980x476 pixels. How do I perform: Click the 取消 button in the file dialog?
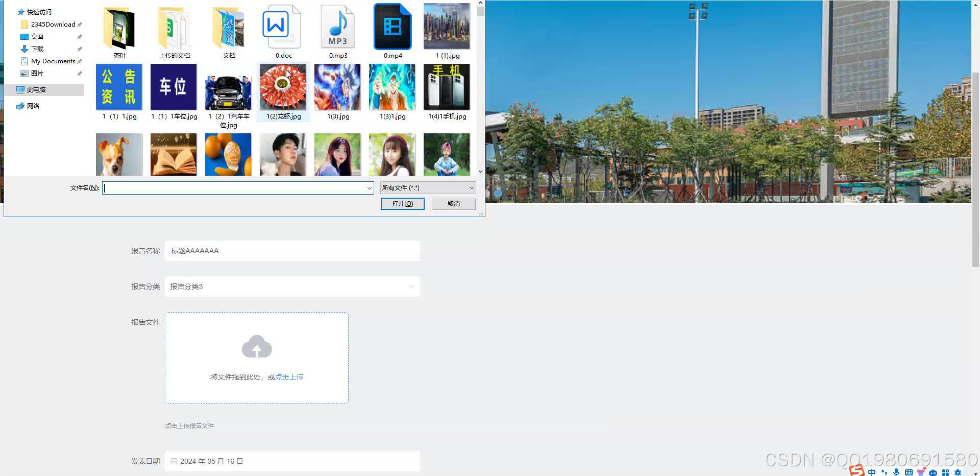pyautogui.click(x=453, y=204)
